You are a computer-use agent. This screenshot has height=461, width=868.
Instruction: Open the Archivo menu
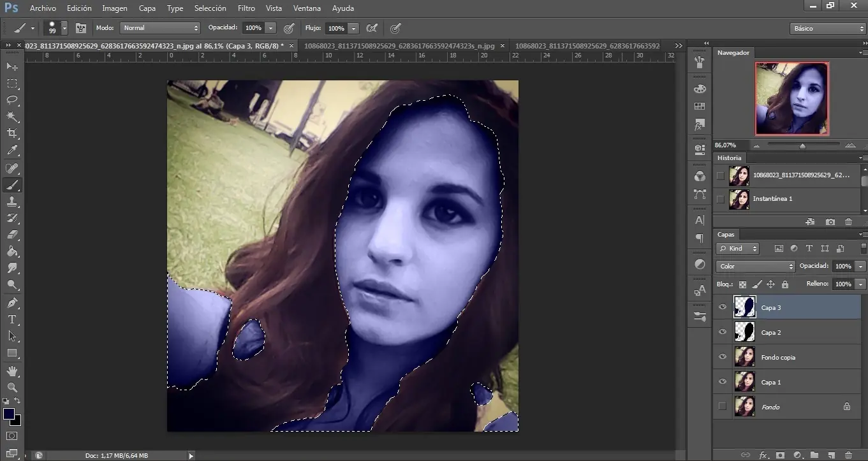pos(43,8)
